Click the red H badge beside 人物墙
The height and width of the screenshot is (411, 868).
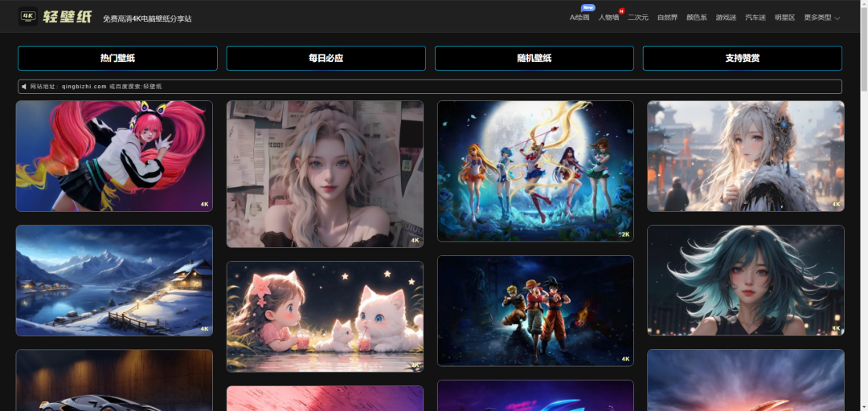point(621,10)
